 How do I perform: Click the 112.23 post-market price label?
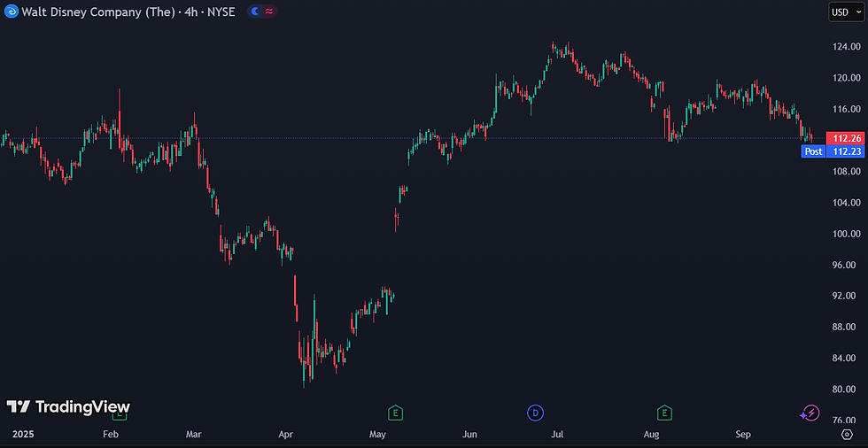tap(845, 151)
